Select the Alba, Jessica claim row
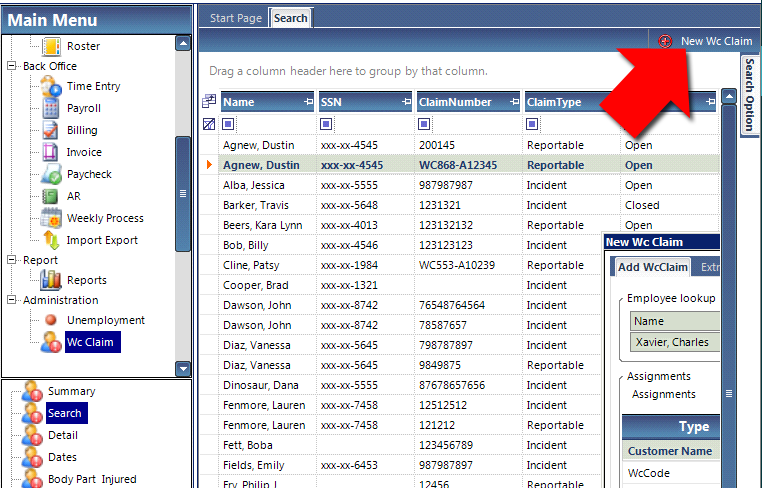 469,185
